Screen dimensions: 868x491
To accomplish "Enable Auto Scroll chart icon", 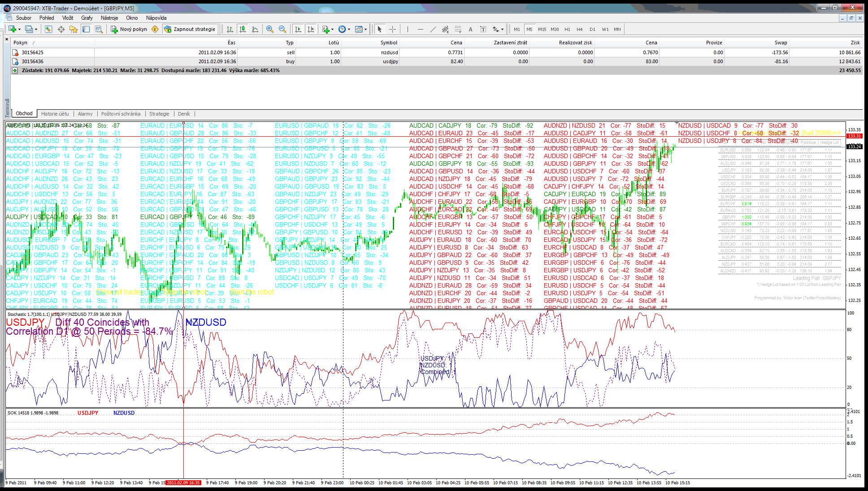I will pos(298,29).
